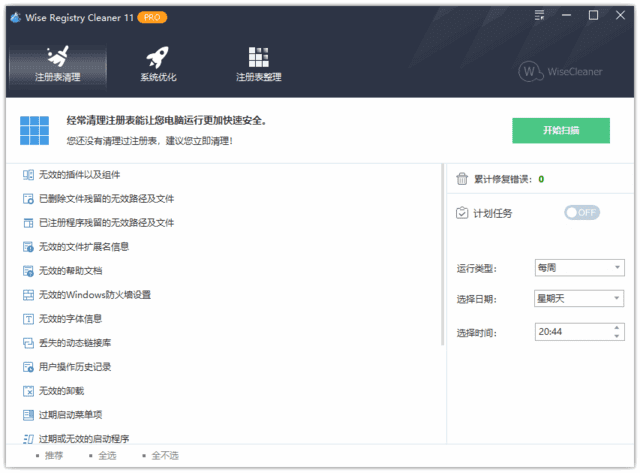Open the 选择日期 dropdown showing 星期天

[x=578, y=298]
